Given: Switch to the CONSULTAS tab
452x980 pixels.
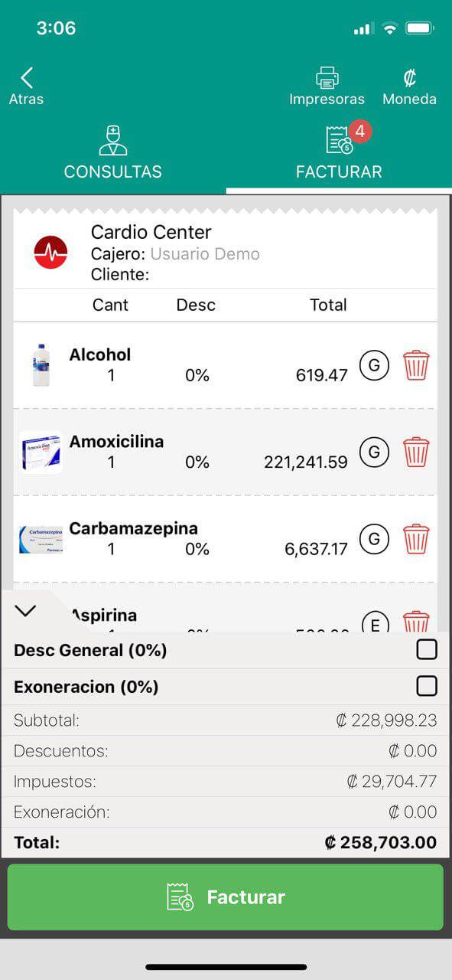Looking at the screenshot, I should 113,152.
